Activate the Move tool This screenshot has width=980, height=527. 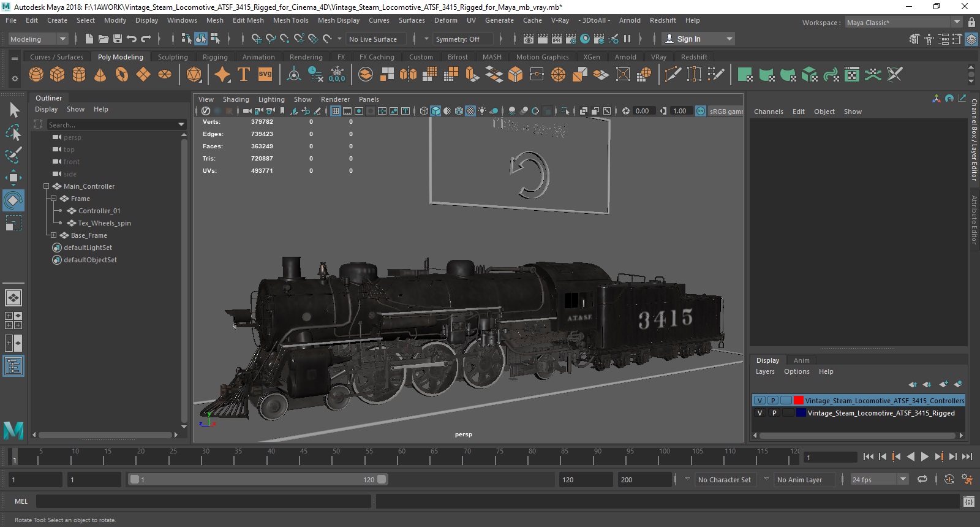(x=13, y=178)
